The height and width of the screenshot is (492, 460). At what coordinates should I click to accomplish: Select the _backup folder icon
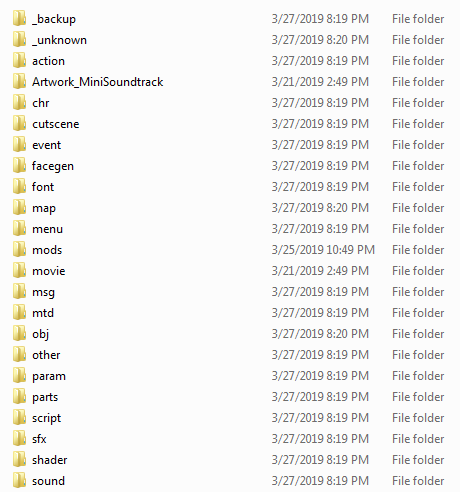coord(19,18)
